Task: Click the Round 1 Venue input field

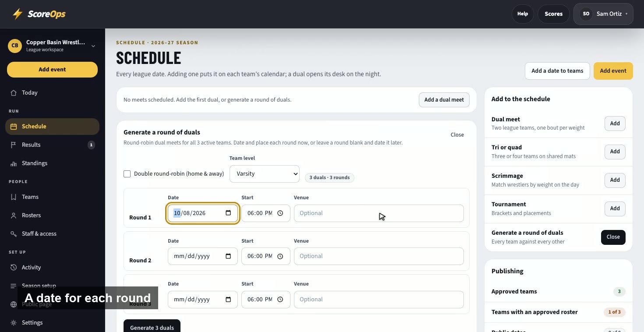Action: click(x=379, y=213)
